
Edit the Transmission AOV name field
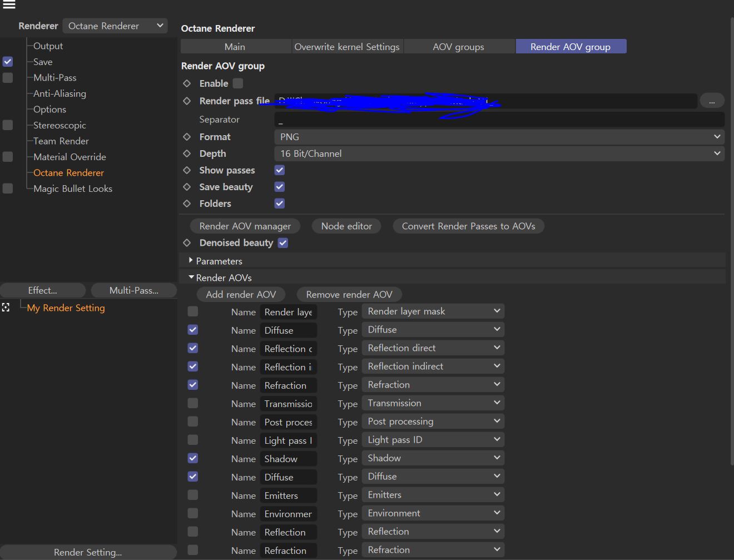[289, 404]
